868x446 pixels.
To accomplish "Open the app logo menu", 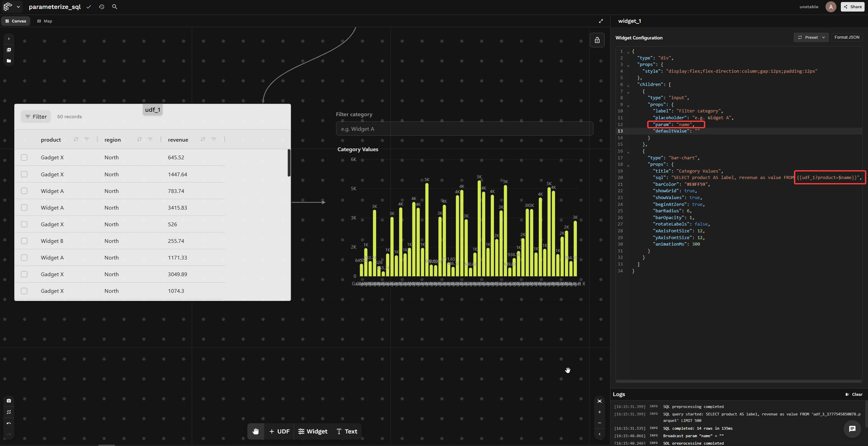I will tap(8, 6).
